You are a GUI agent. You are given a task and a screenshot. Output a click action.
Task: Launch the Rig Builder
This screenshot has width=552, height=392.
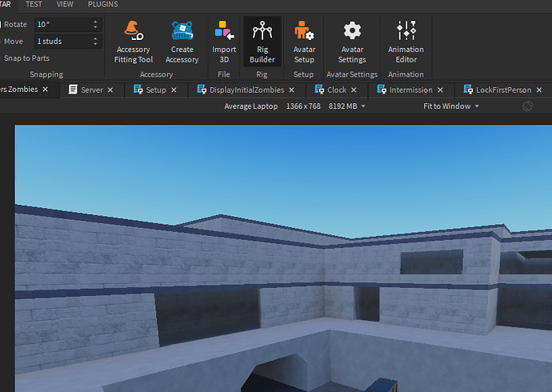pyautogui.click(x=262, y=42)
